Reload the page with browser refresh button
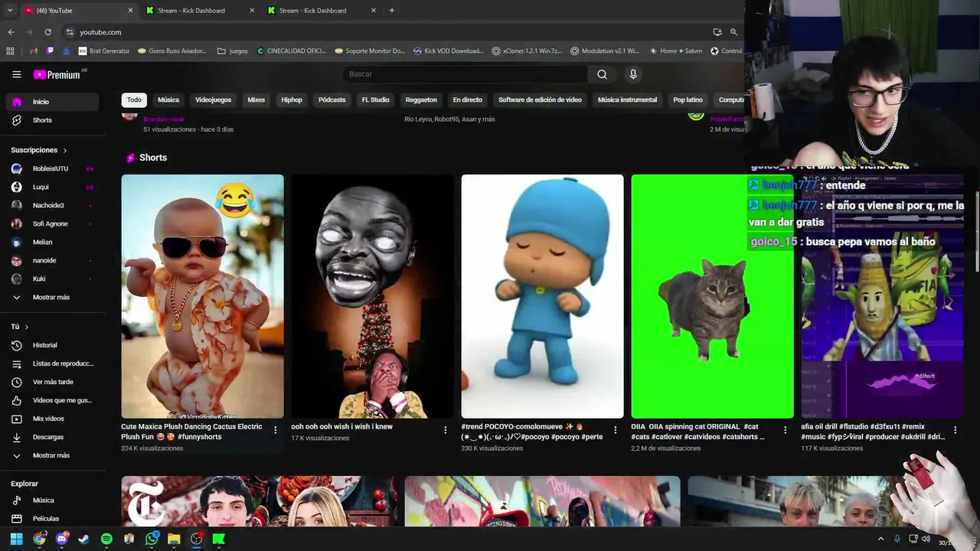The height and width of the screenshot is (551, 980). pos(47,32)
